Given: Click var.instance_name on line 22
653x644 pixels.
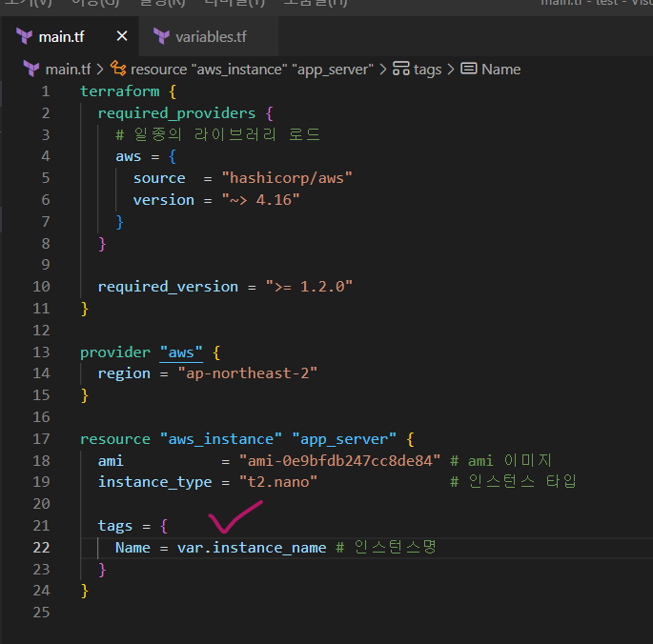Looking at the screenshot, I should coord(252,547).
